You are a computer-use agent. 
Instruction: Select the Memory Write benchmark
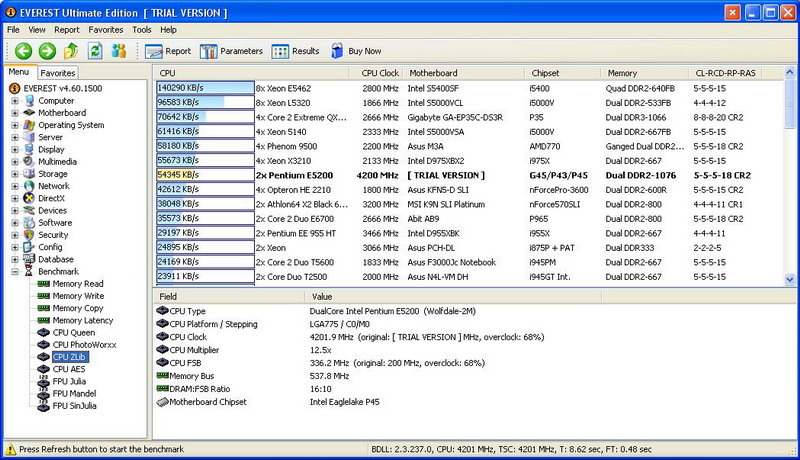pyautogui.click(x=78, y=296)
